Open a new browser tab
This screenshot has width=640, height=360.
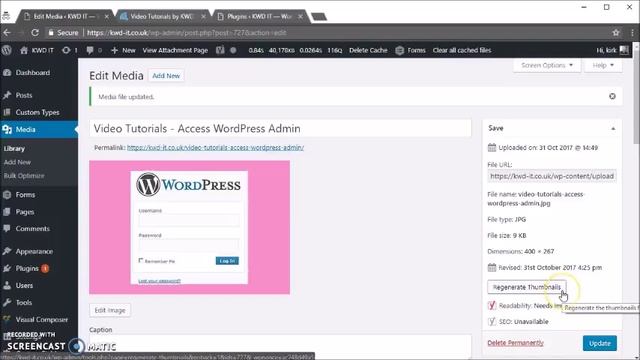pos(319,16)
